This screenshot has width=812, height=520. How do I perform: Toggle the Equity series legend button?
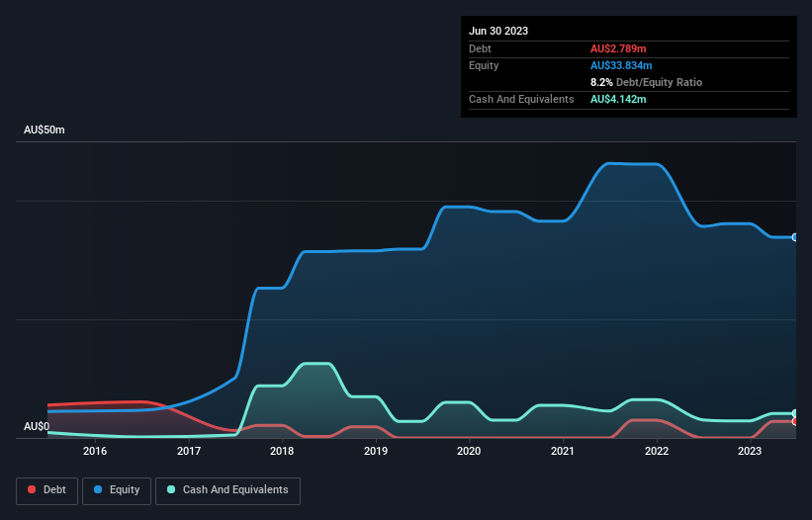point(117,490)
